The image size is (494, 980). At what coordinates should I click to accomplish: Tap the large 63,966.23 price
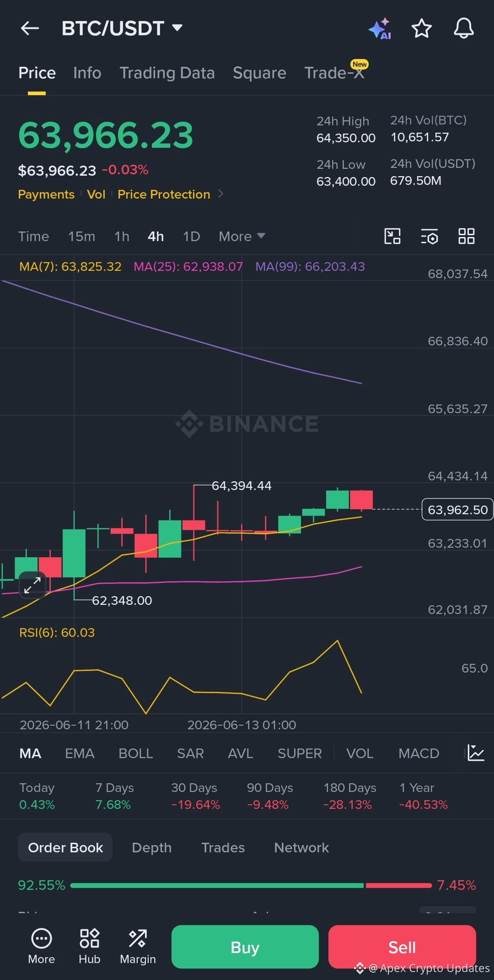click(x=106, y=135)
